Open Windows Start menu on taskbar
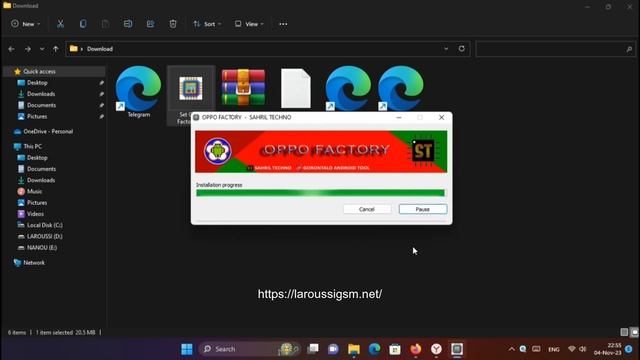This screenshot has width=640, height=360. pos(187,349)
